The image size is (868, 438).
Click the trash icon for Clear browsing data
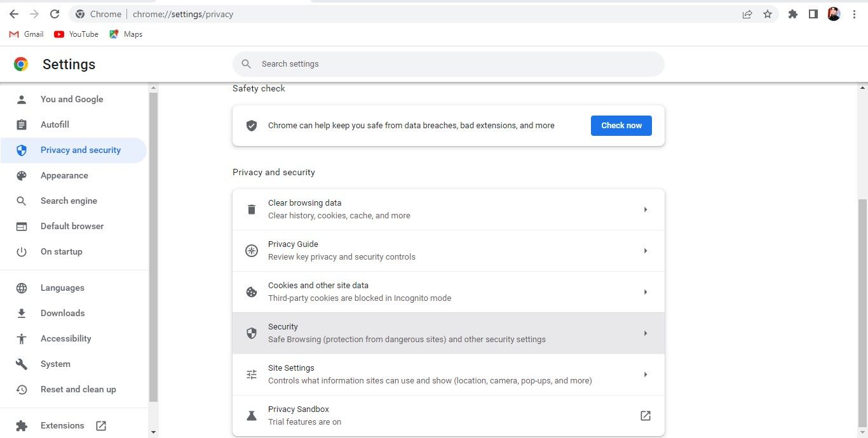[x=252, y=209]
